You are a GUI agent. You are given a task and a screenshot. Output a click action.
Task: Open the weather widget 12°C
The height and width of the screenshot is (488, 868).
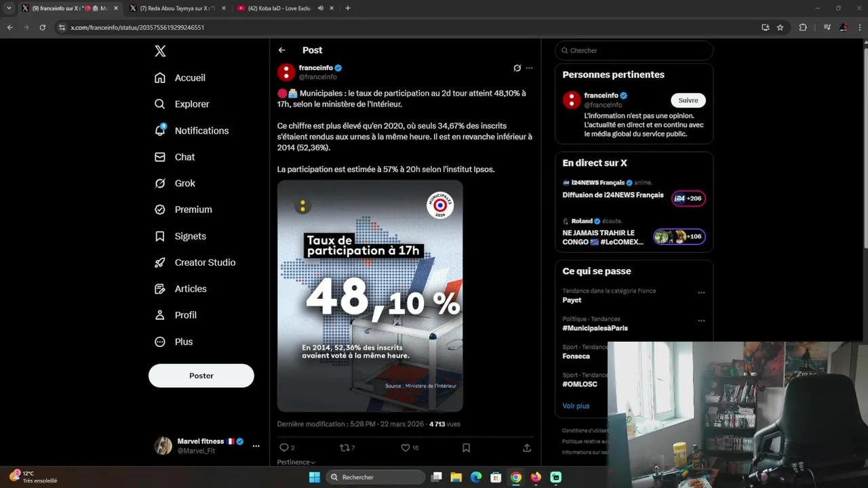(33, 476)
